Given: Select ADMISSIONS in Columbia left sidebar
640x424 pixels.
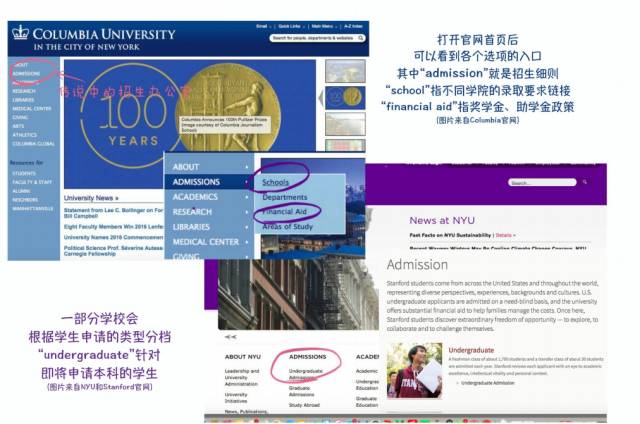Looking at the screenshot, I should 26,73.
